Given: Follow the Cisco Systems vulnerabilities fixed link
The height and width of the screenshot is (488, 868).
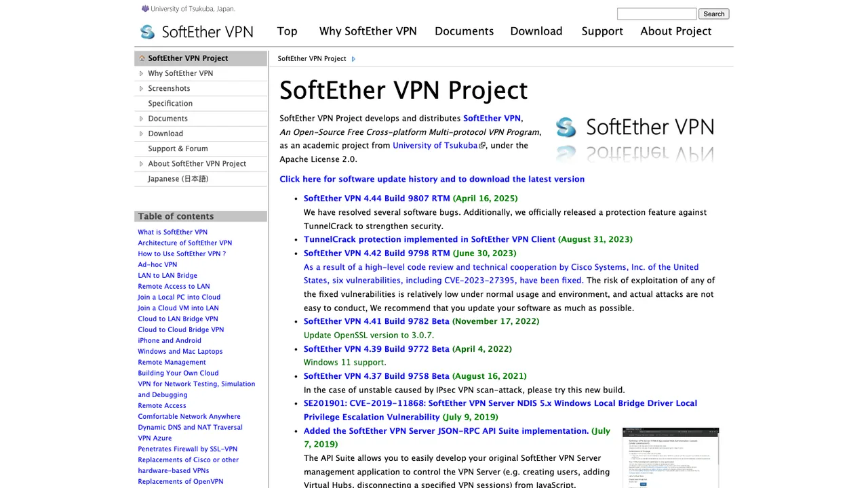Looking at the screenshot, I should pyautogui.click(x=501, y=274).
